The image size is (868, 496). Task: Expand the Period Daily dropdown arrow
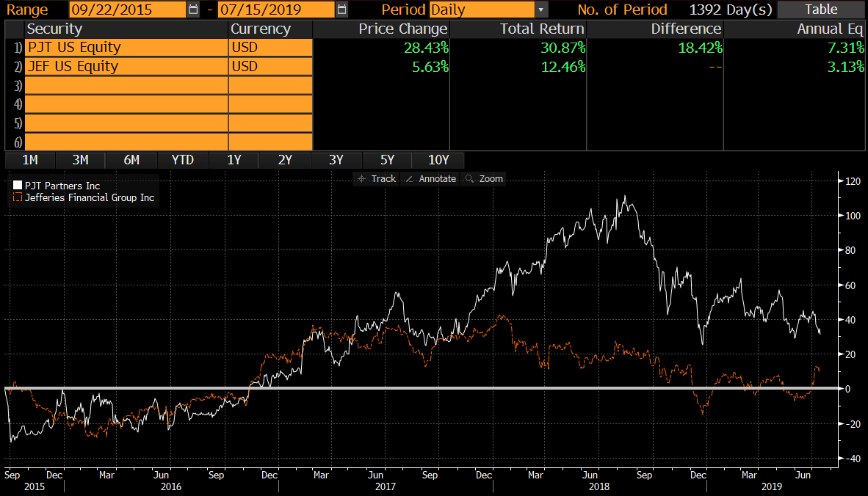[x=540, y=10]
